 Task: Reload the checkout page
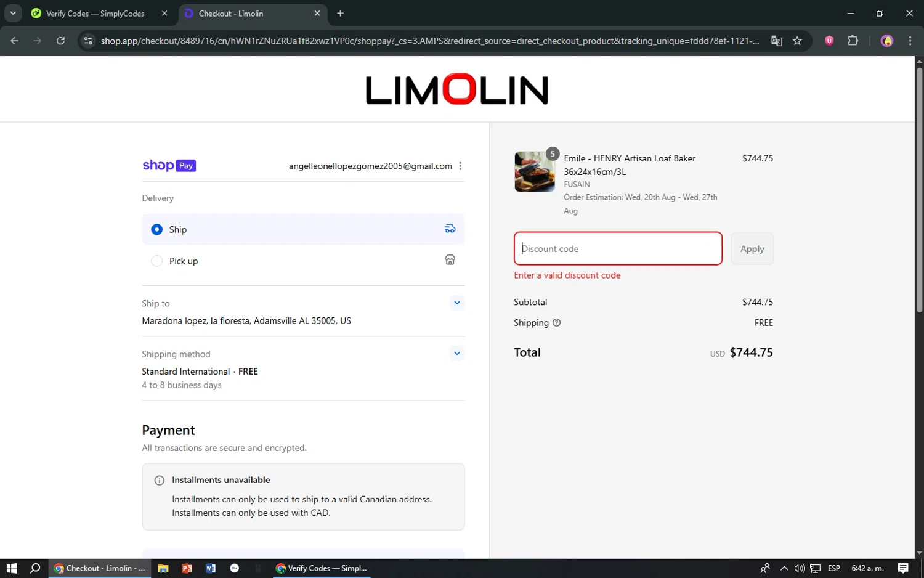[x=60, y=41]
